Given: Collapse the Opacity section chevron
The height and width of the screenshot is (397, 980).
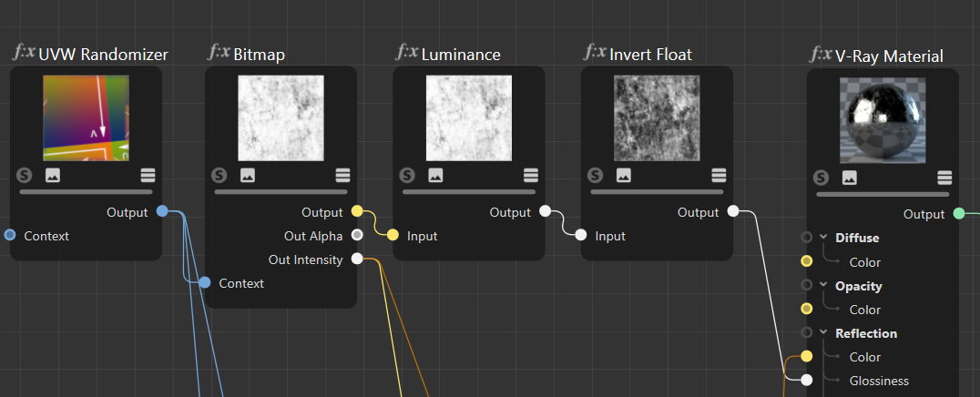Looking at the screenshot, I should 823,285.
